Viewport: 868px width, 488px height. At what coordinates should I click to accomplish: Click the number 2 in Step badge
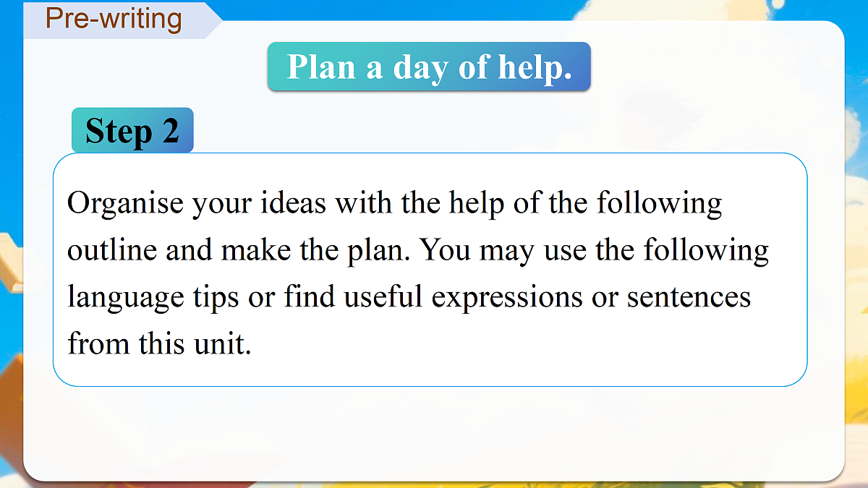[171, 131]
